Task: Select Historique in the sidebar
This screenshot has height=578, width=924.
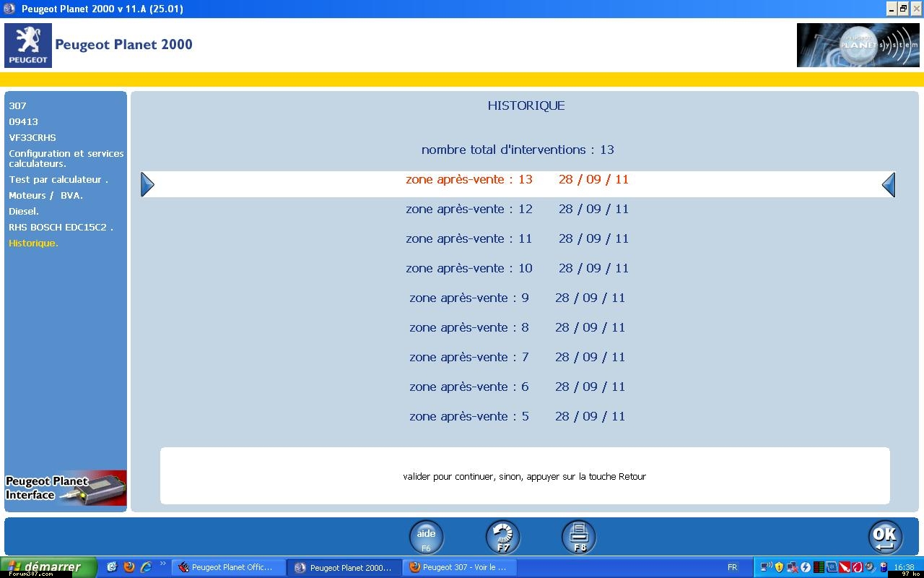Action: click(33, 243)
